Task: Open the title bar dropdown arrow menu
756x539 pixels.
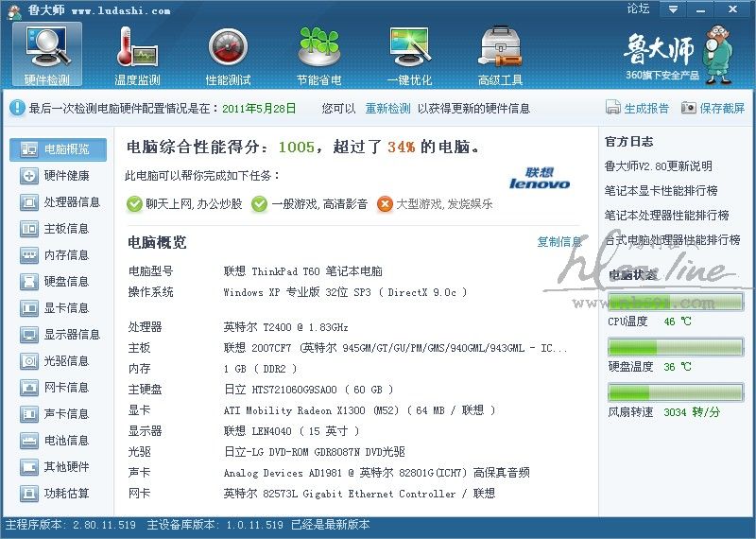Action: pos(673,9)
